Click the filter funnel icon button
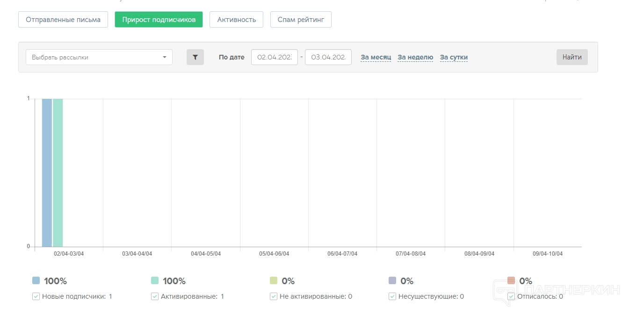 click(195, 57)
